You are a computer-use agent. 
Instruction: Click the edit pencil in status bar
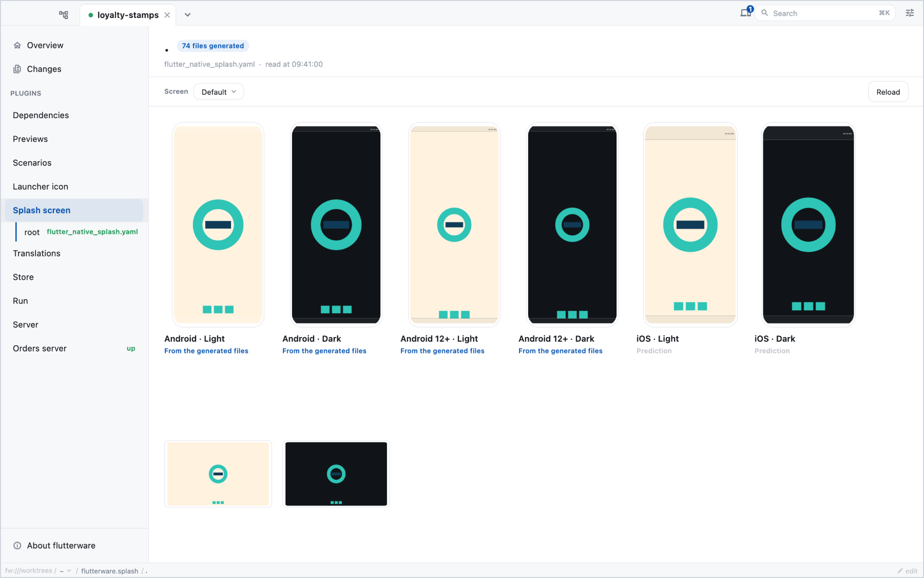pos(907,571)
